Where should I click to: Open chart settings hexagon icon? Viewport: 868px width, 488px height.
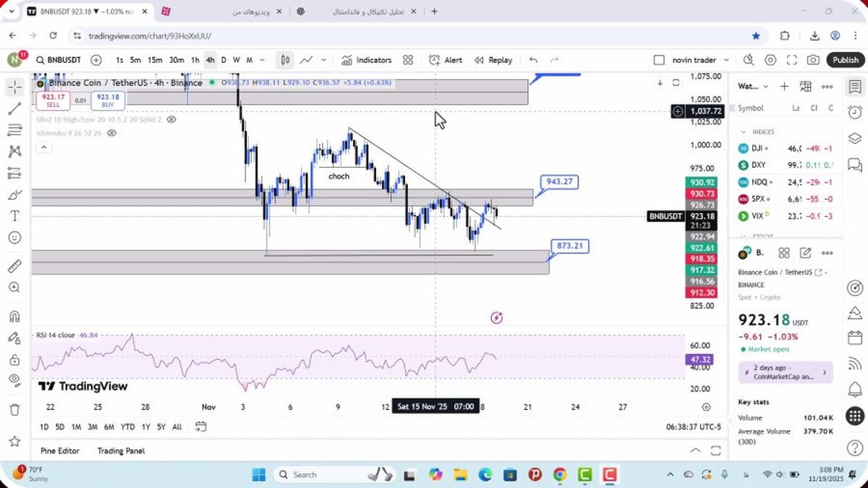pos(770,60)
